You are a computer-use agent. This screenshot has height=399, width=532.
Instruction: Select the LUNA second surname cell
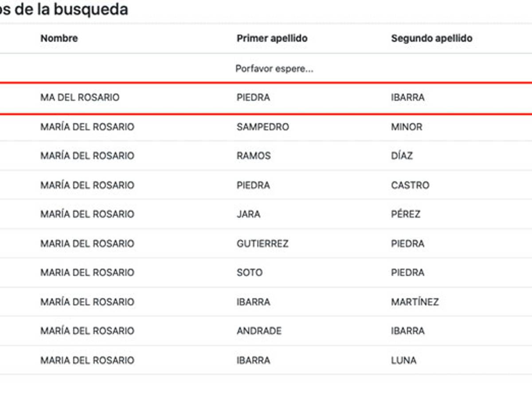point(403,360)
